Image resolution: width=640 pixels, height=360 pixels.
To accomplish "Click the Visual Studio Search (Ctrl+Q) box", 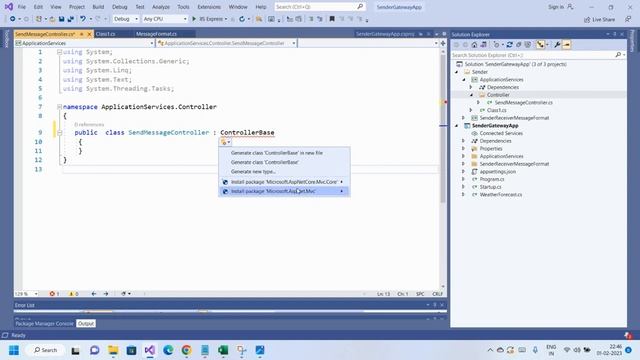I will point(319,7).
